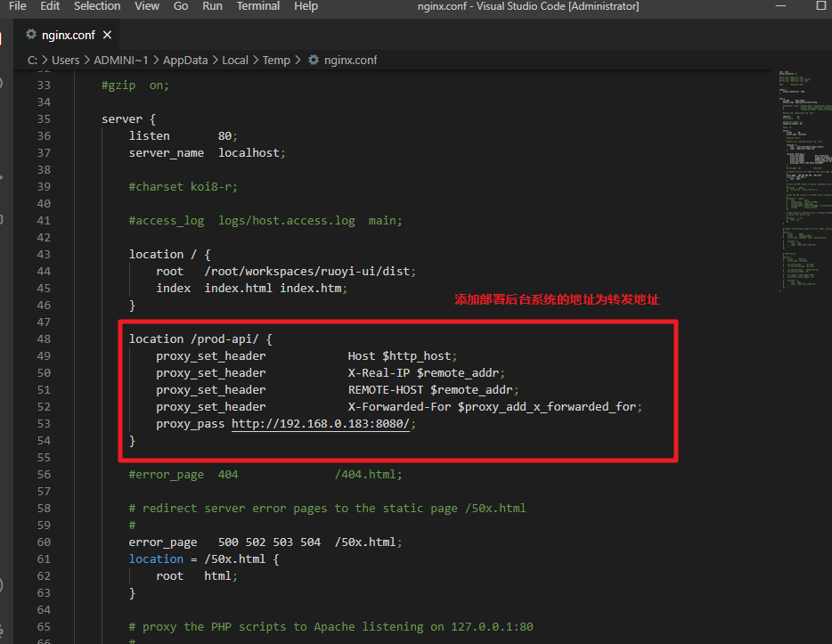Viewport: 832px width, 644px height.
Task: Place cursor on 'server {' line
Action: point(128,119)
